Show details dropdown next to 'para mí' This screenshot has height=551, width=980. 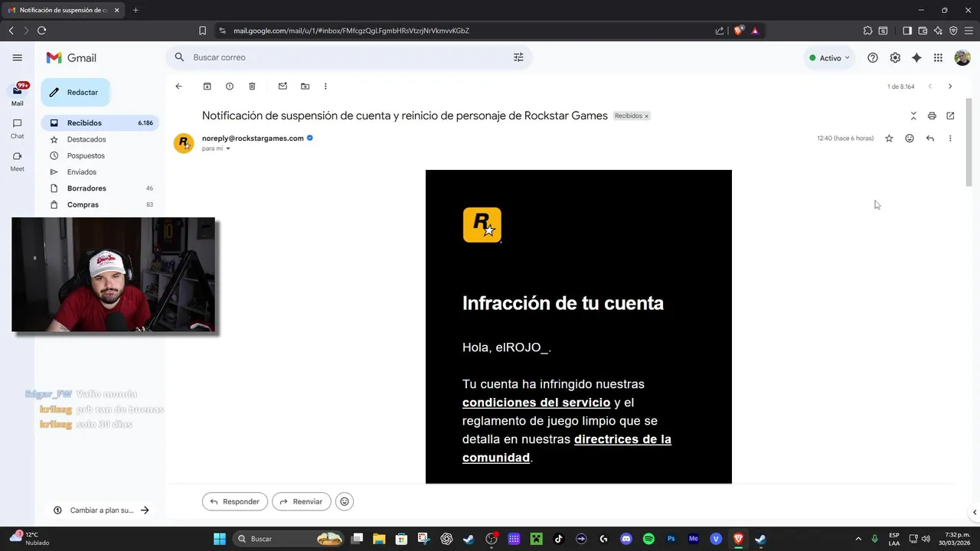(228, 148)
